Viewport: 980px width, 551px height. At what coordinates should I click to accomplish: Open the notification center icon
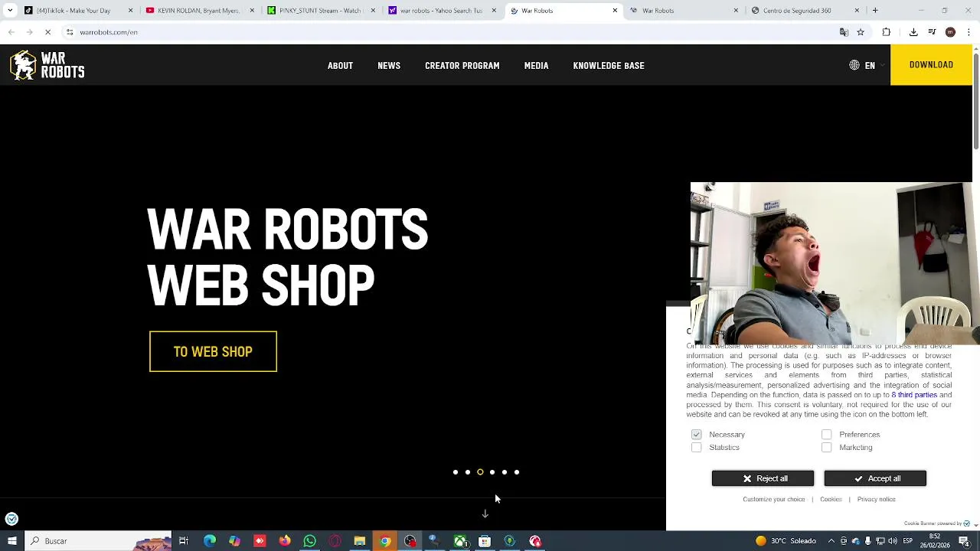pos(964,541)
